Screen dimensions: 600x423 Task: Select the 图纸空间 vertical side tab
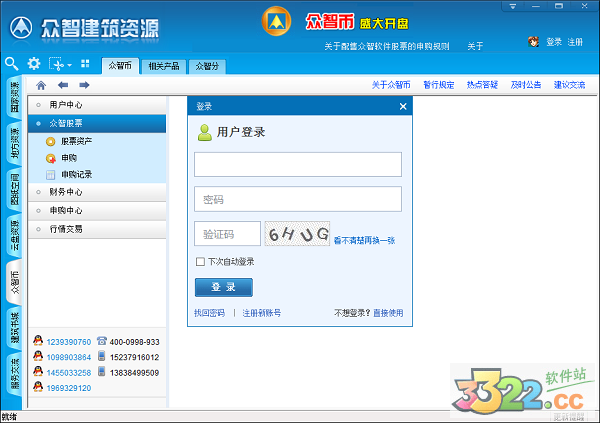point(15,189)
